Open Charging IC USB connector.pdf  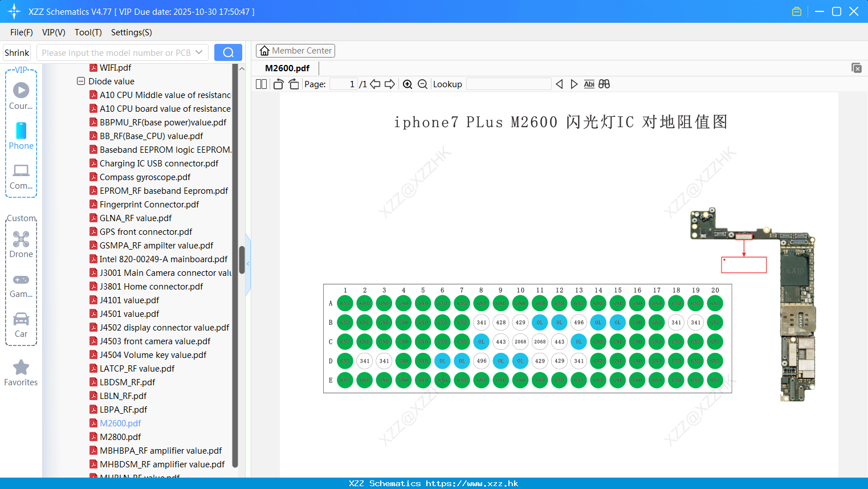pos(159,164)
